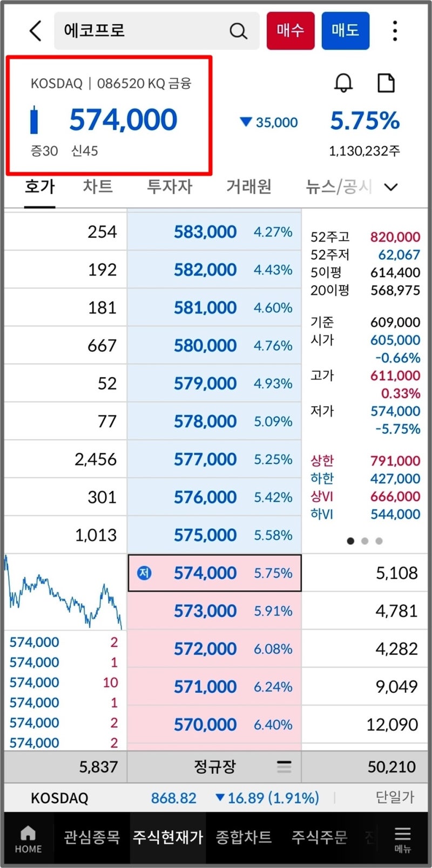
Task: Open the hamburger 메뉴 icon
Action: coord(402,839)
